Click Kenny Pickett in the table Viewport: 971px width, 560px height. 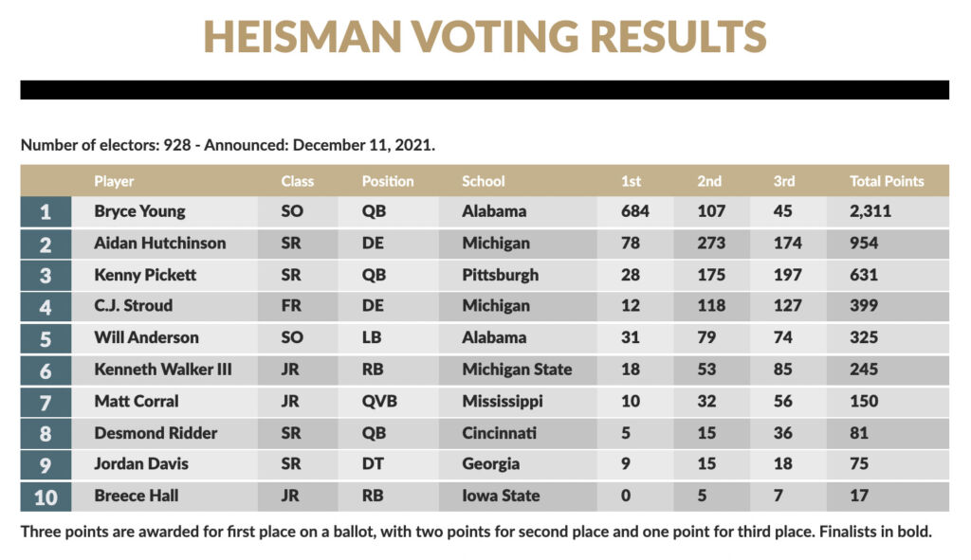coord(145,275)
